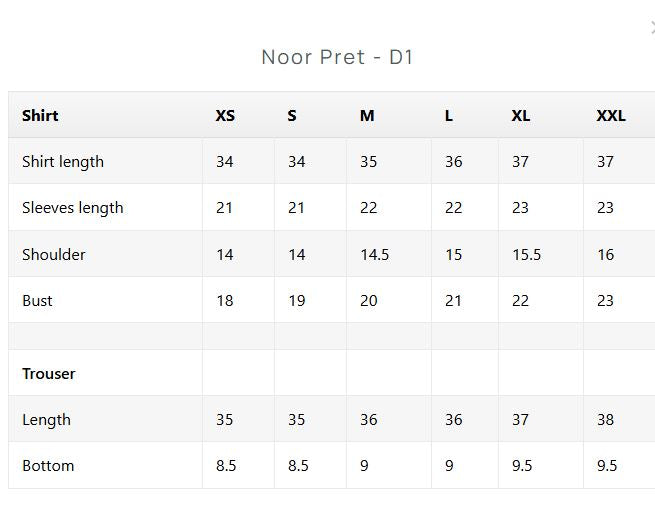Click the Shoulder row label
This screenshot has height=522, width=655.
point(53,255)
